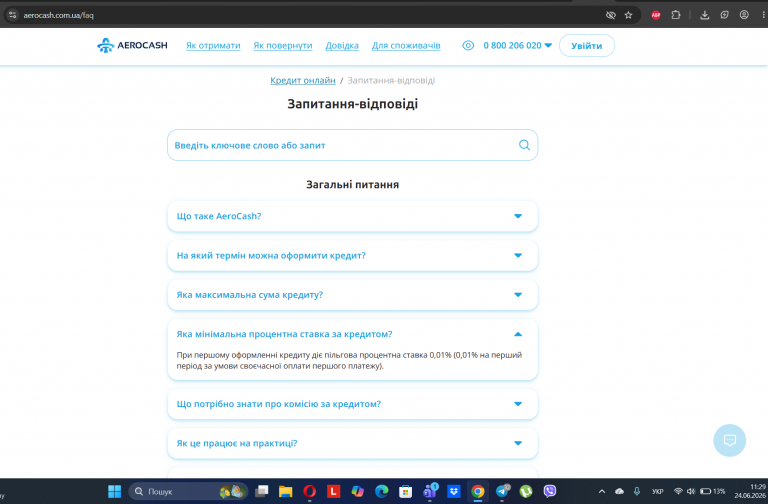The width and height of the screenshot is (768, 504).
Task: Open Microsoft Teams from the taskbar
Action: pyautogui.click(x=430, y=491)
